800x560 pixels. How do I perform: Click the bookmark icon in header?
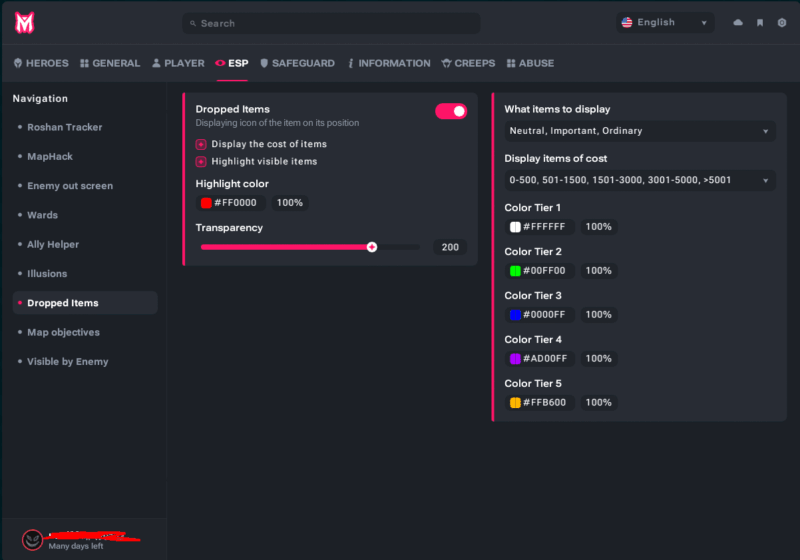[760, 22]
